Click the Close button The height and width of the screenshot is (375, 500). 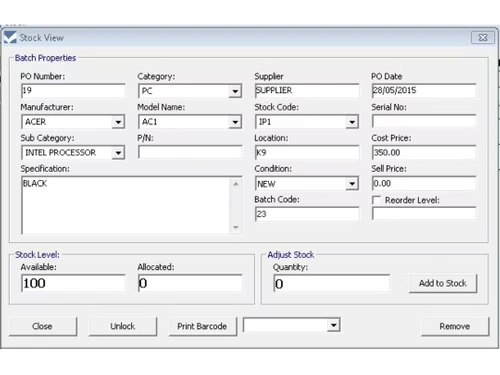(x=43, y=326)
